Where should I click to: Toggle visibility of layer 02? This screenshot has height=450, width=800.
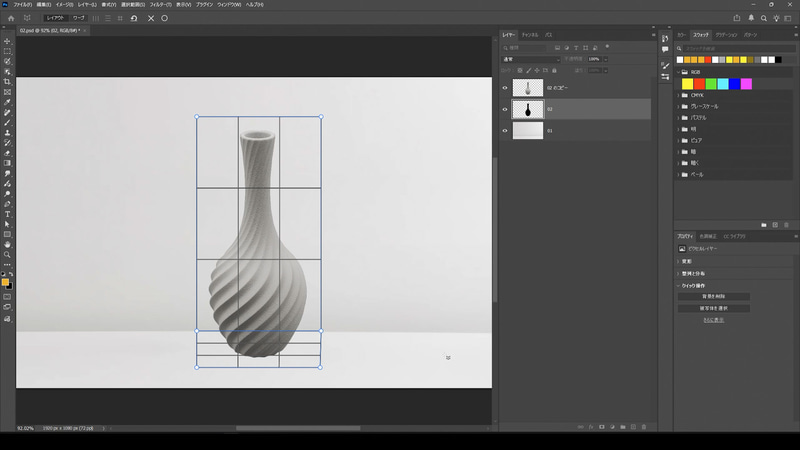point(505,109)
